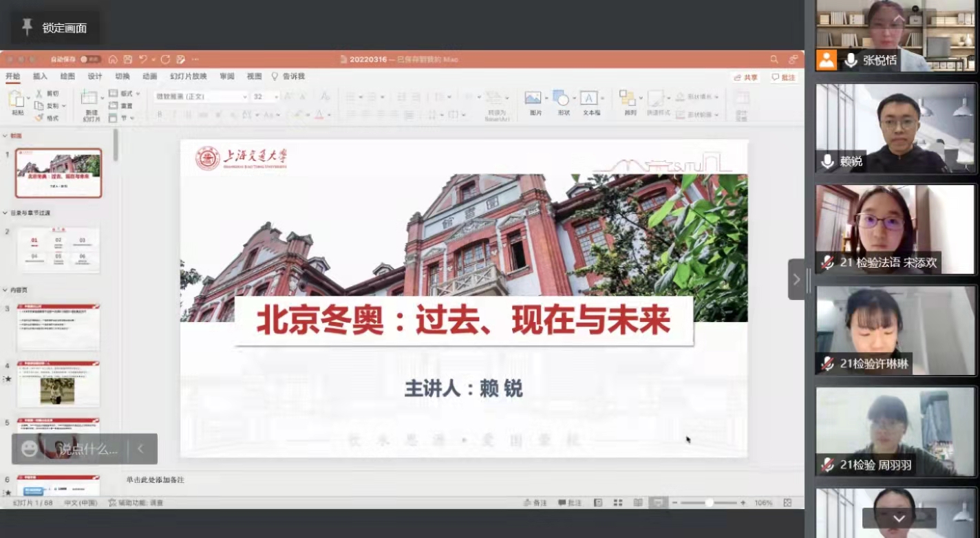Screen dimensions: 980x538
Task: Expand the Layout 版式 dropdown
Action: tap(124, 93)
